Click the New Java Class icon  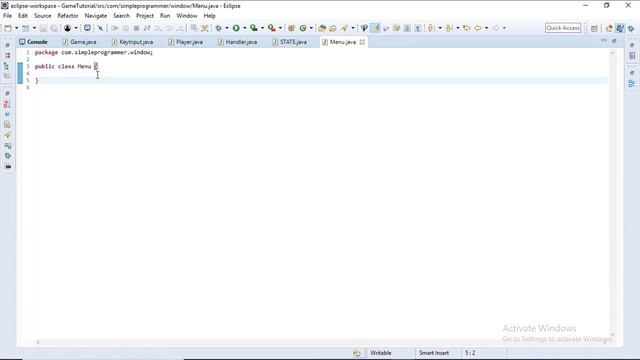303,28
